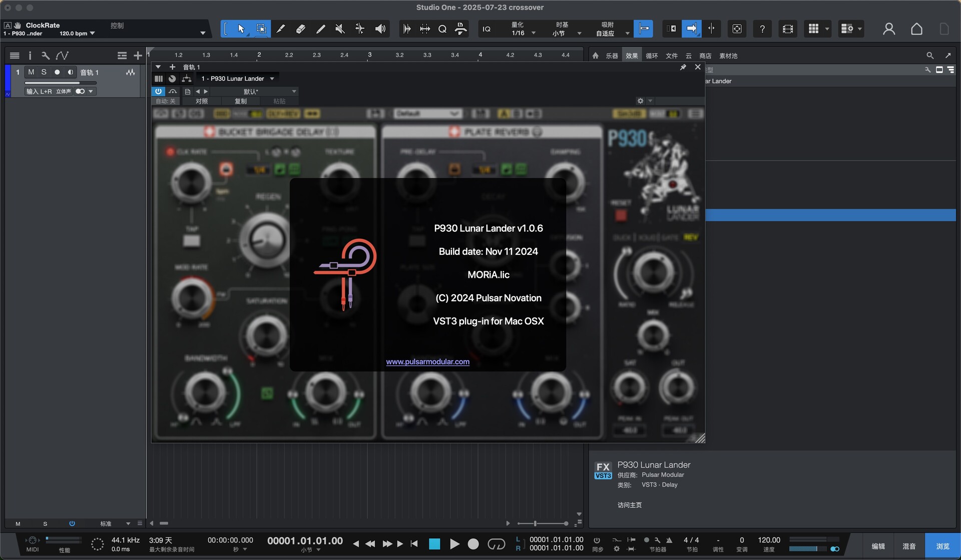Select the Bend tool
This screenshot has height=560, width=961.
(360, 29)
